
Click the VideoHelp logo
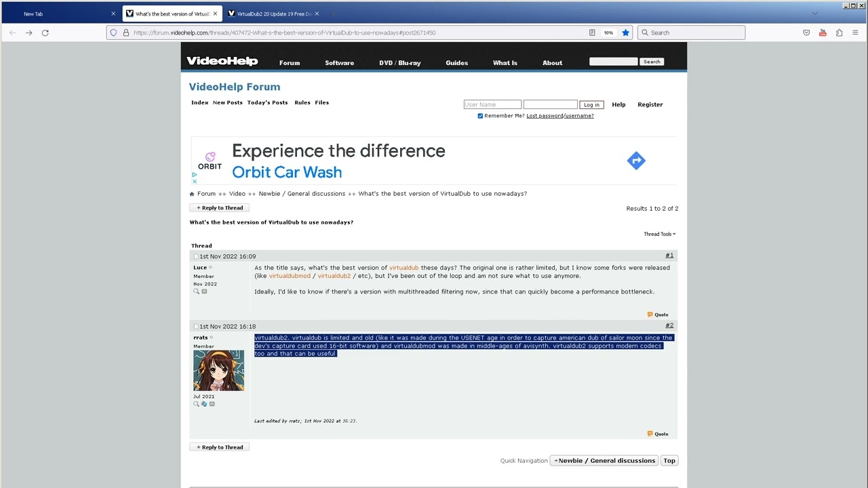[x=222, y=61]
